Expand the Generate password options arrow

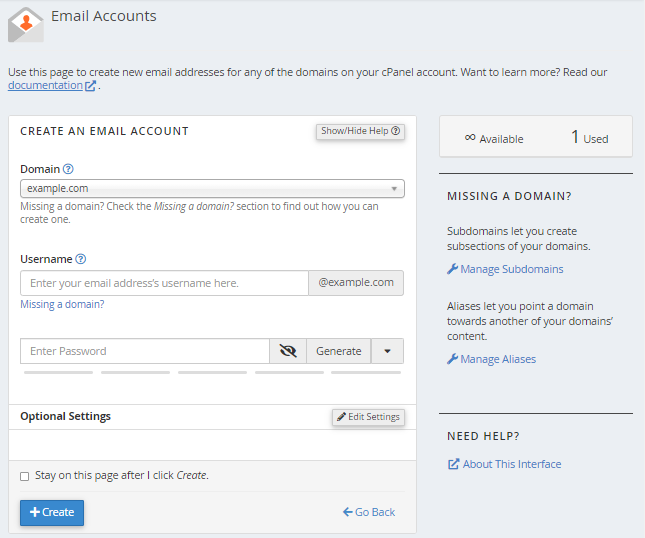pyautogui.click(x=387, y=351)
